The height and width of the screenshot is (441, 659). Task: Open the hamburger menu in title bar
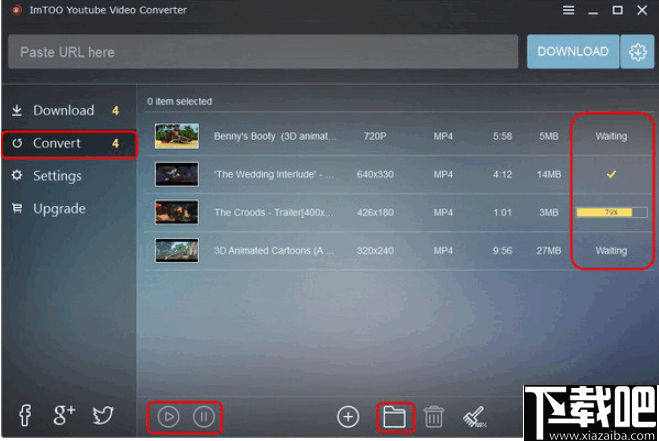(568, 10)
